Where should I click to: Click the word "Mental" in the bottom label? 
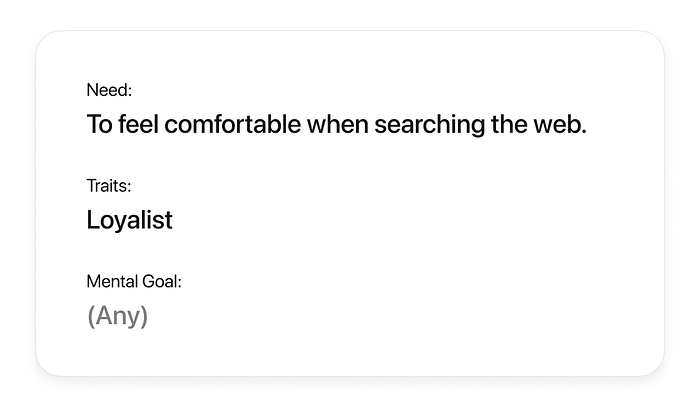pyautogui.click(x=111, y=282)
